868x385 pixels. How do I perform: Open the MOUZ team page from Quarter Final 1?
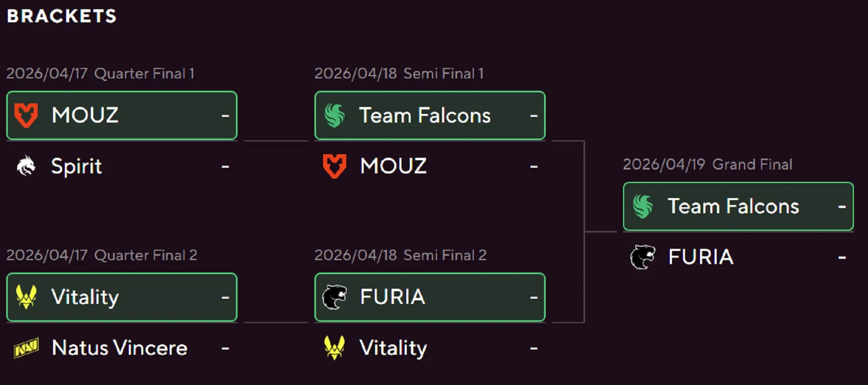[86, 115]
